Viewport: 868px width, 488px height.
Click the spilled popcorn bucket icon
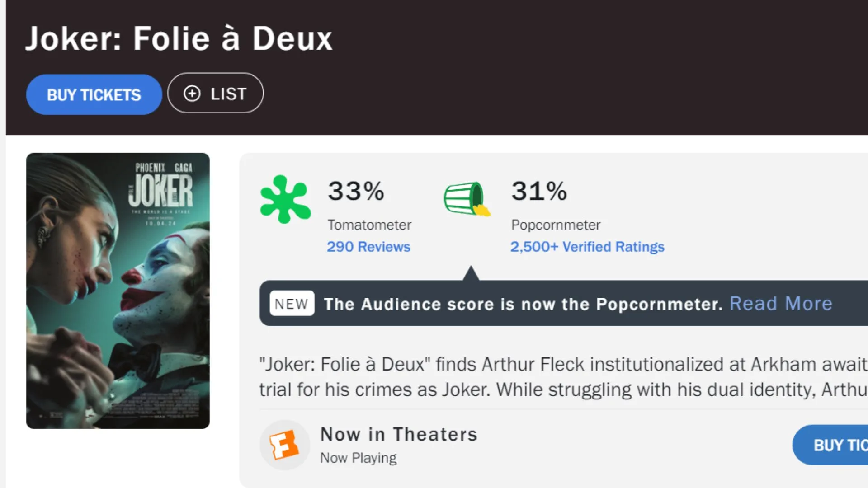[467, 199]
